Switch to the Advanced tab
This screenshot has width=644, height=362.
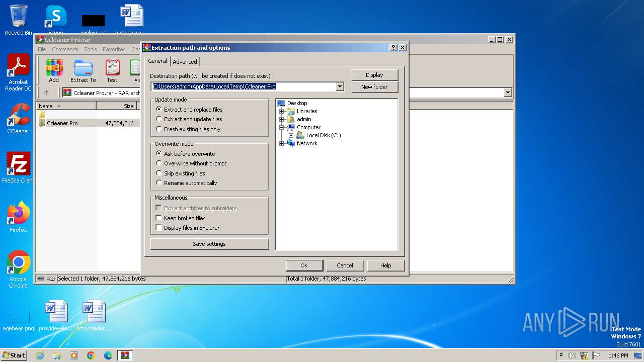pos(185,62)
